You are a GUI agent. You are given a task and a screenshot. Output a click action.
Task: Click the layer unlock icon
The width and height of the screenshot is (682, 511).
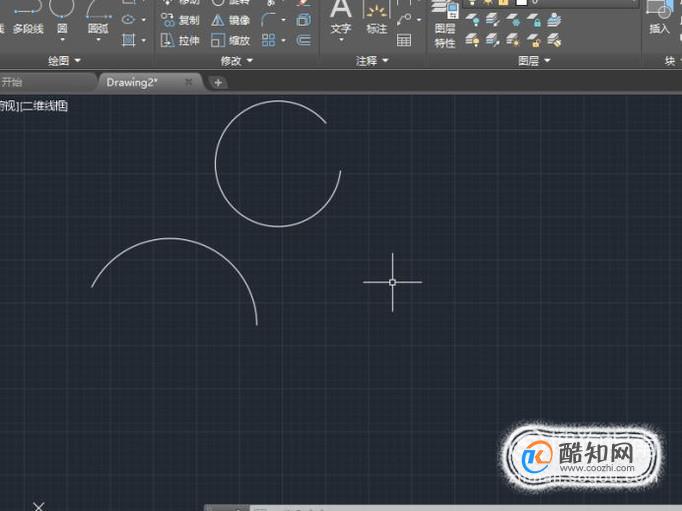(x=534, y=40)
